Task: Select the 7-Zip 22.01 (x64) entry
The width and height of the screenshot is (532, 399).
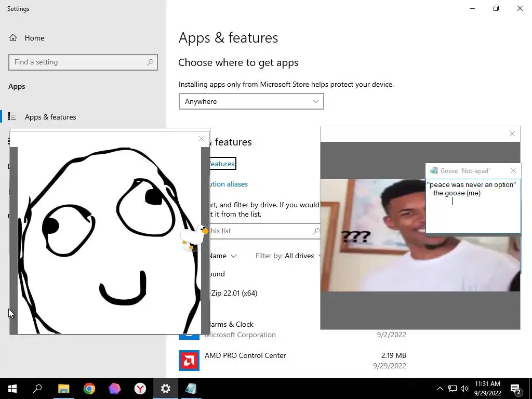Action: click(x=234, y=293)
